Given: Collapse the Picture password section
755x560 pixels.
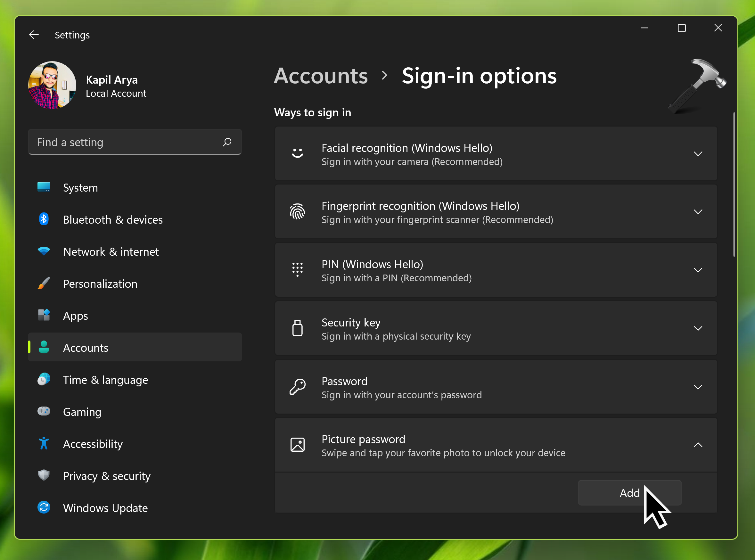Looking at the screenshot, I should (698, 445).
